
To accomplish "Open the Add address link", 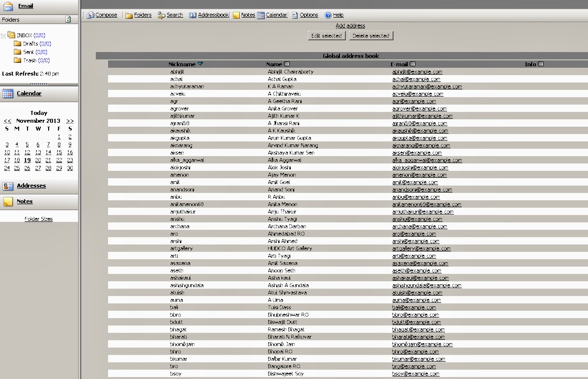I will point(350,26).
